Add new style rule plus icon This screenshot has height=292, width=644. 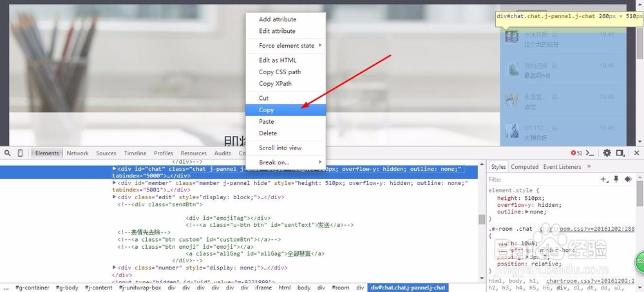(x=604, y=179)
